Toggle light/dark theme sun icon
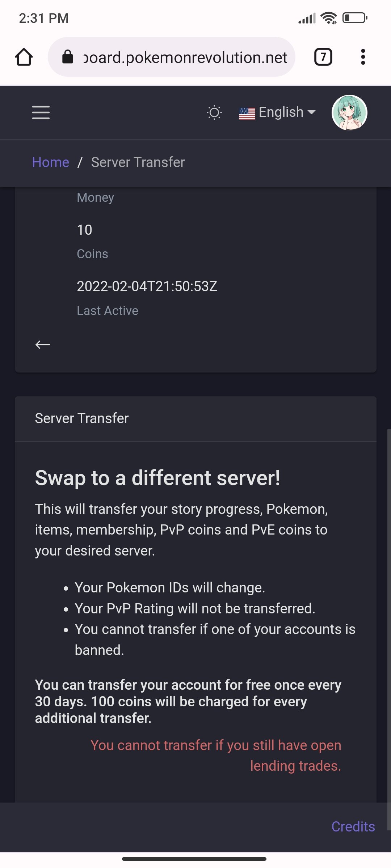Screen dimensions: 391x868 point(214,112)
